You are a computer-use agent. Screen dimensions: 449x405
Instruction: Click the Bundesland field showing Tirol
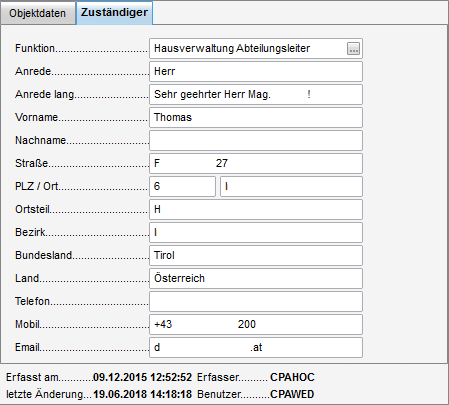click(x=256, y=256)
